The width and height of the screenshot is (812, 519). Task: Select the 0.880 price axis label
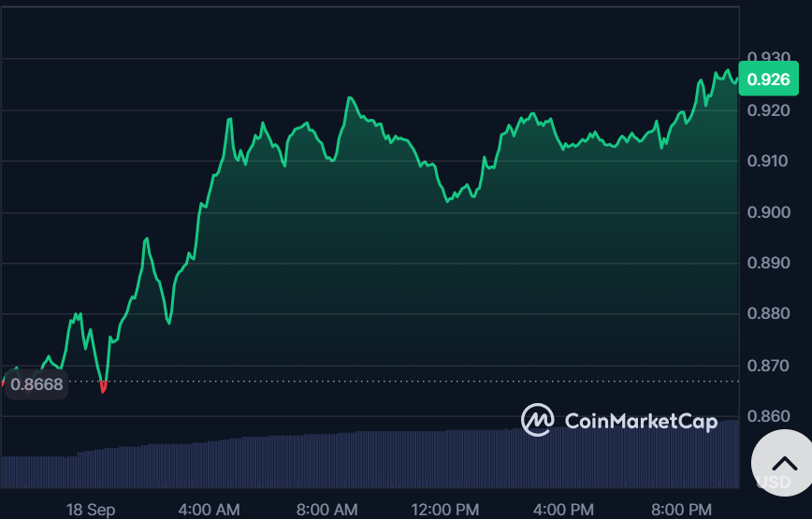(769, 313)
